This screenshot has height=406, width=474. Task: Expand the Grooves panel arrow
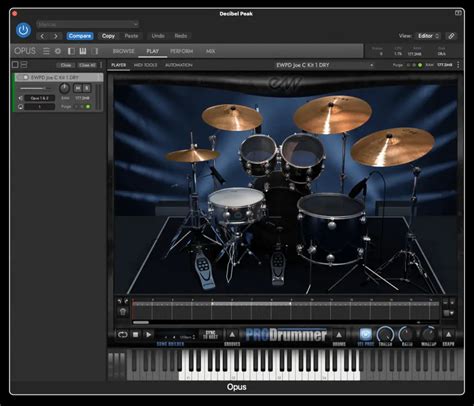point(232,335)
